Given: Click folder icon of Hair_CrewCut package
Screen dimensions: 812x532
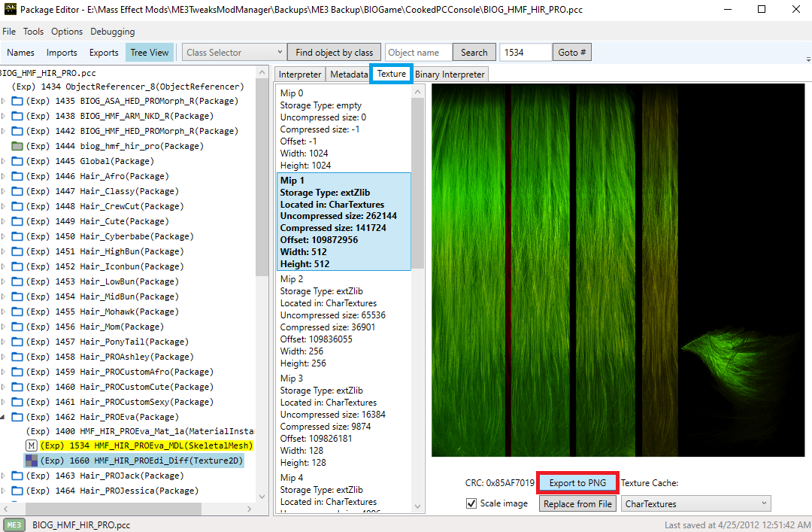Looking at the screenshot, I should (17, 206).
